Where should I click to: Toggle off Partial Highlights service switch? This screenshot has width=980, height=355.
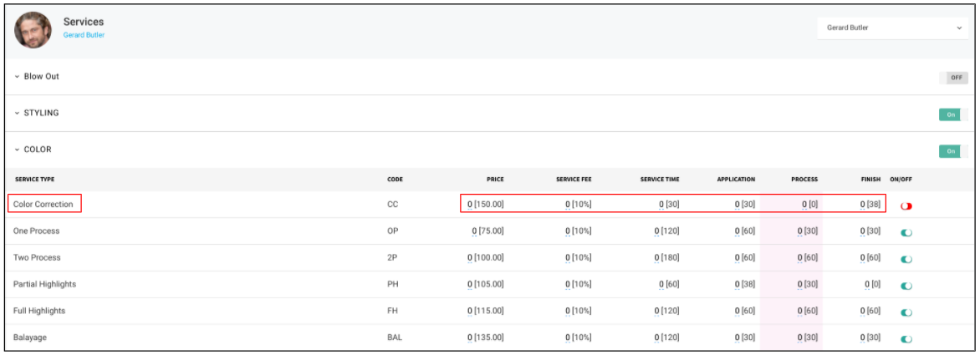(906, 286)
